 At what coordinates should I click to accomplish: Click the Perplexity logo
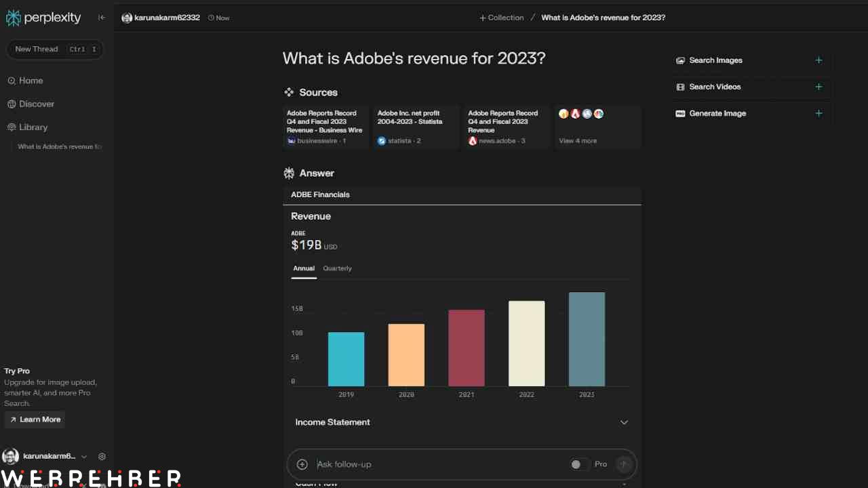(x=43, y=18)
